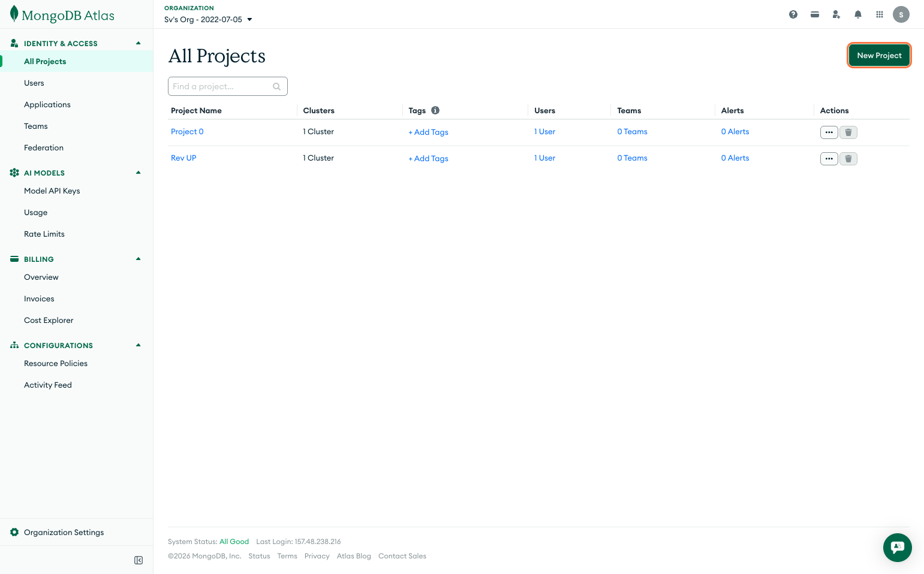The width and height of the screenshot is (924, 574).
Task: Open the invite user icon
Action: (x=836, y=14)
